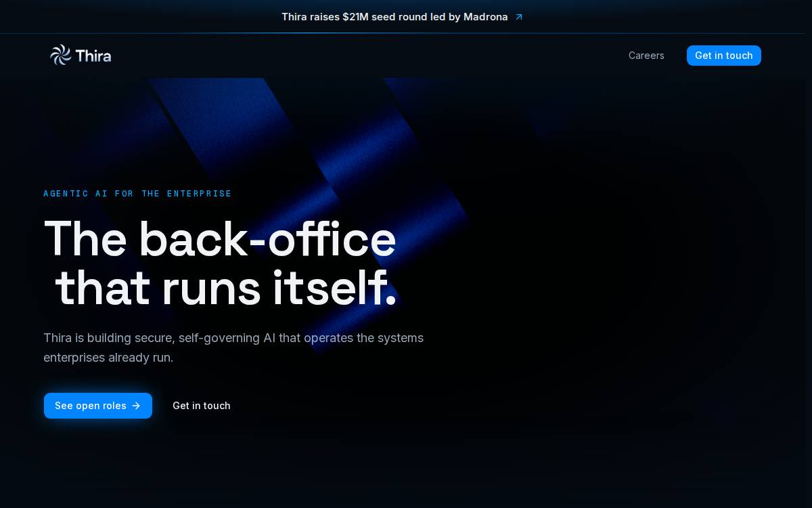Click the external arrow icon beside Madrona

click(519, 17)
